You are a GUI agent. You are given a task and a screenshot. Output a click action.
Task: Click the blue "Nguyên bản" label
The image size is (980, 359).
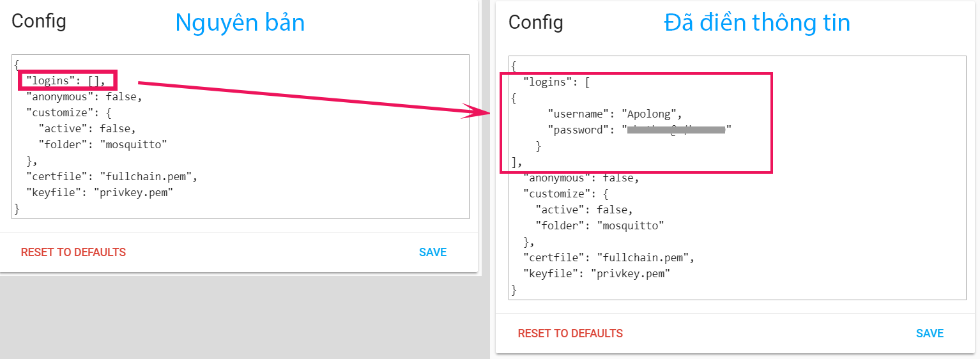tap(240, 23)
